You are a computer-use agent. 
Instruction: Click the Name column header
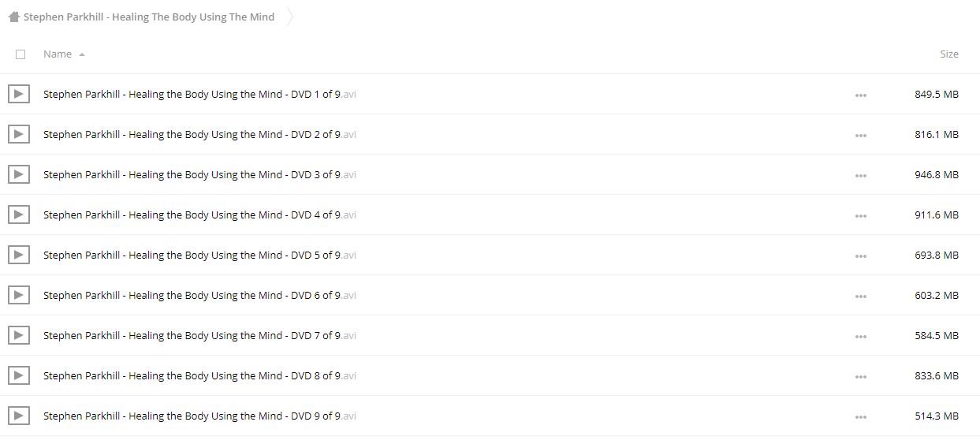pyautogui.click(x=58, y=54)
